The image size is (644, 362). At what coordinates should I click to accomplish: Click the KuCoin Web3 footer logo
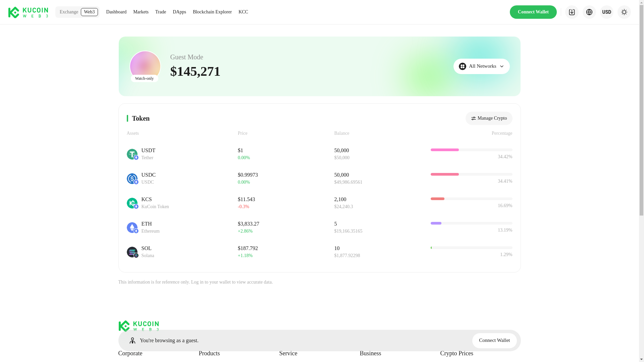pyautogui.click(x=139, y=326)
